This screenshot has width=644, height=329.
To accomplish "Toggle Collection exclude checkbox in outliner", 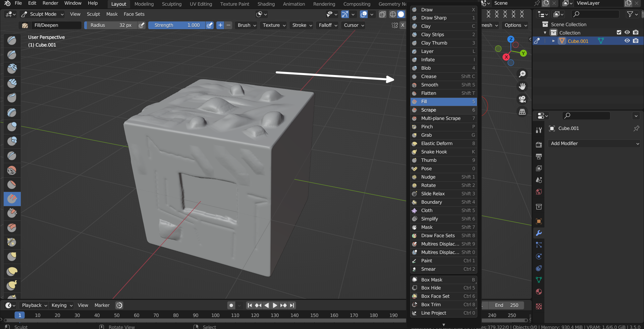I will click(619, 32).
